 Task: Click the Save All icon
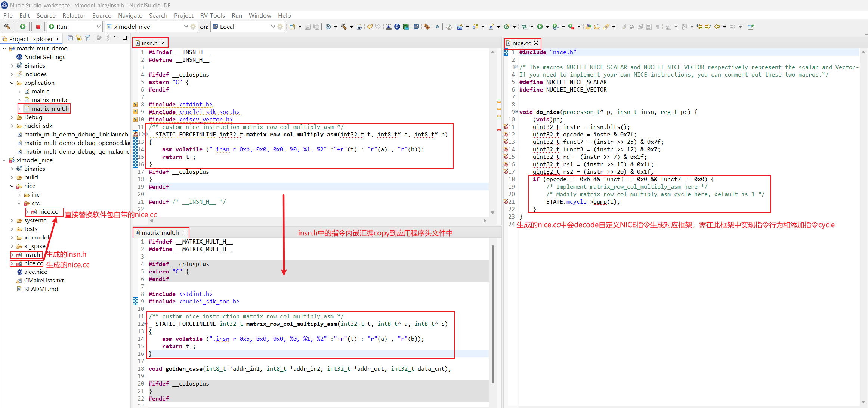(316, 27)
